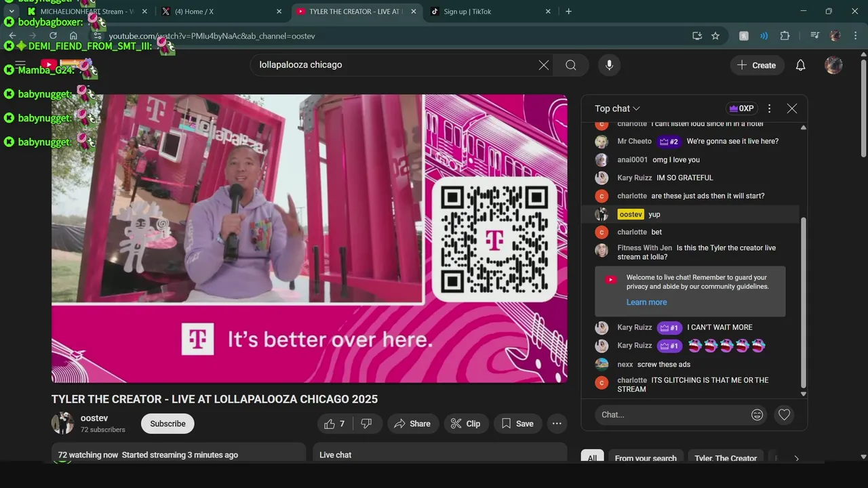Open the media controls music-note icon
The image size is (868, 488).
(x=814, y=36)
